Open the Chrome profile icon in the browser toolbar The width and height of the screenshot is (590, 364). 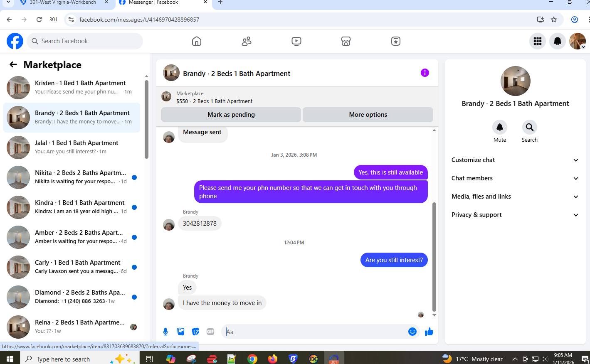pos(575,20)
